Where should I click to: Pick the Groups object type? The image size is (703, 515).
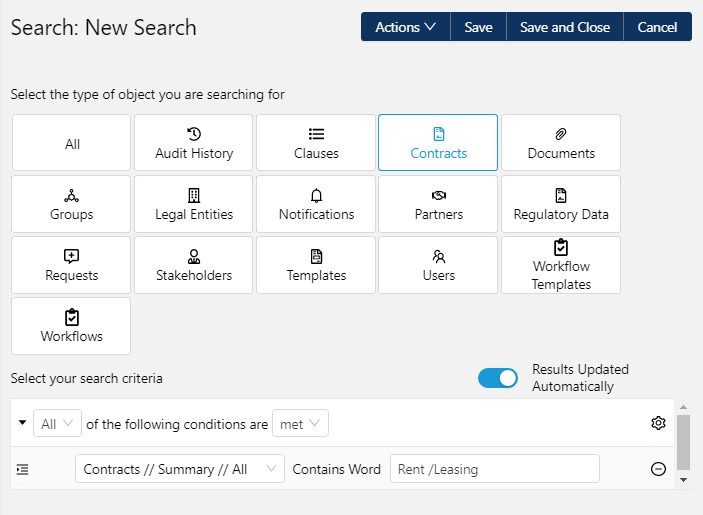coord(71,204)
